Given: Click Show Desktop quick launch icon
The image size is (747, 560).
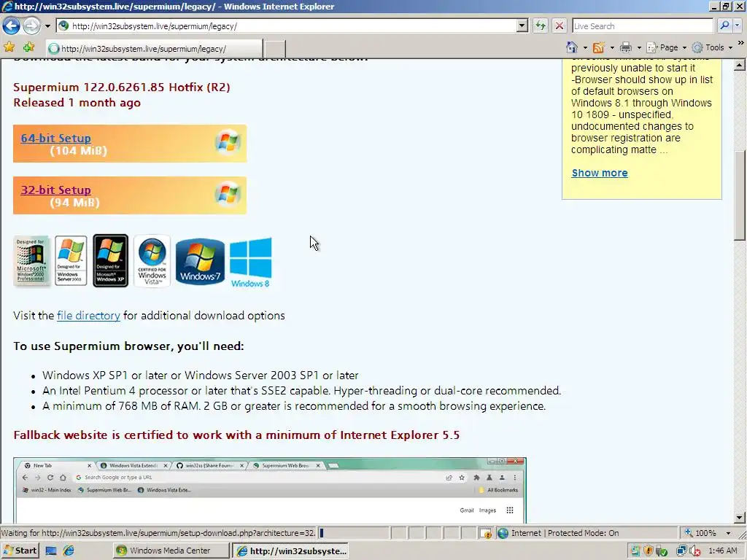Looking at the screenshot, I should tap(51, 551).
